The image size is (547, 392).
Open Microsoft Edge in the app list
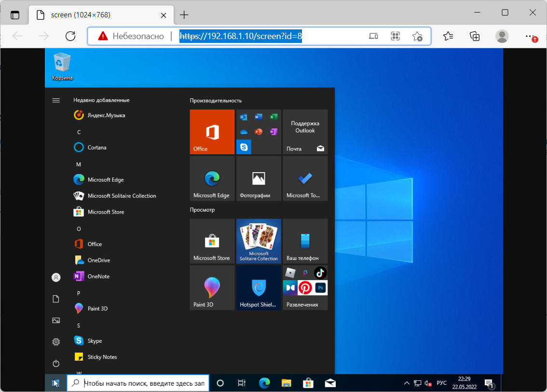point(99,180)
